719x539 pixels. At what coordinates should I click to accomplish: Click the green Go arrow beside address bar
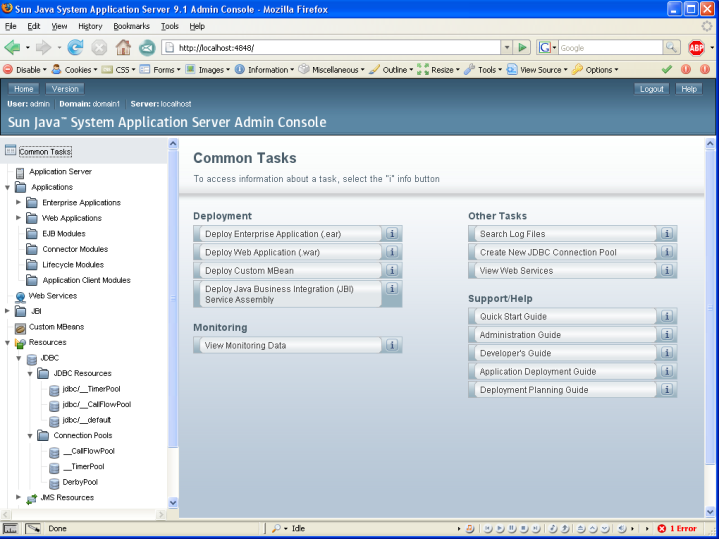pyautogui.click(x=522, y=47)
